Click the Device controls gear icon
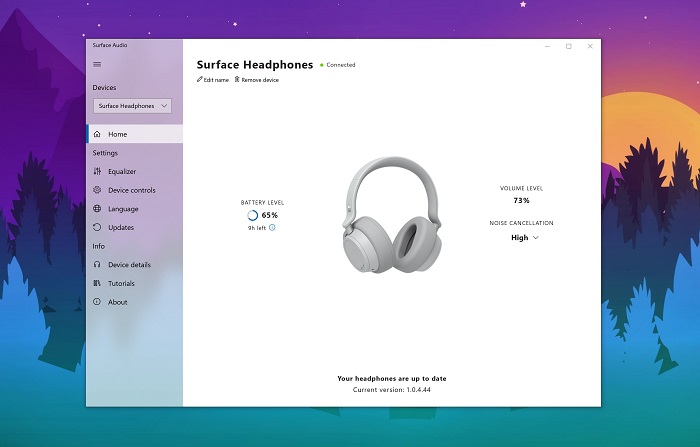This screenshot has width=700, height=447. tap(97, 190)
